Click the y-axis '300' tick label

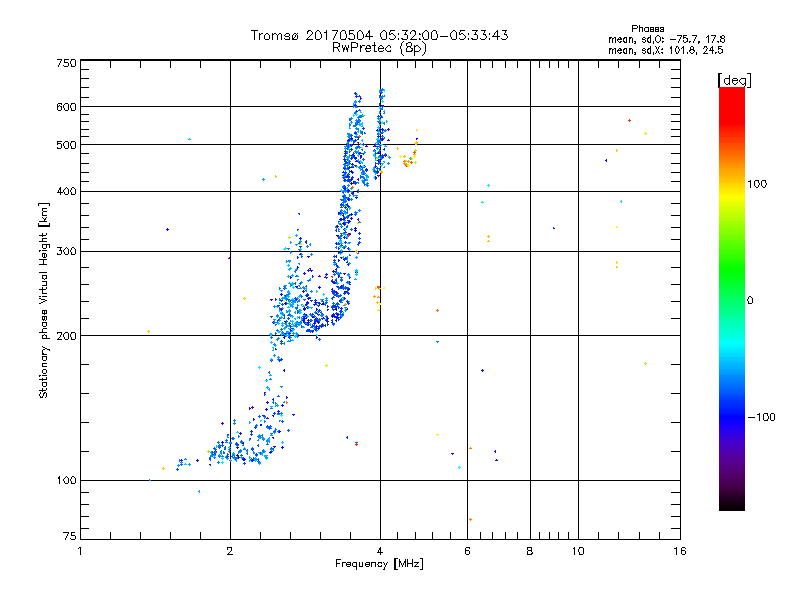point(66,252)
